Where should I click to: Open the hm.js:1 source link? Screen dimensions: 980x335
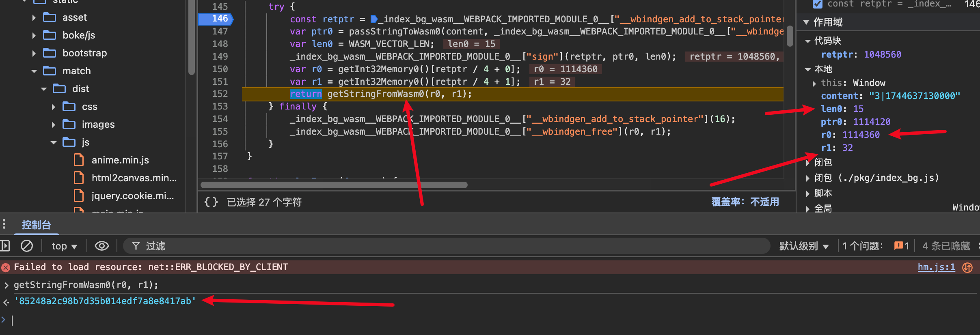[936, 267]
